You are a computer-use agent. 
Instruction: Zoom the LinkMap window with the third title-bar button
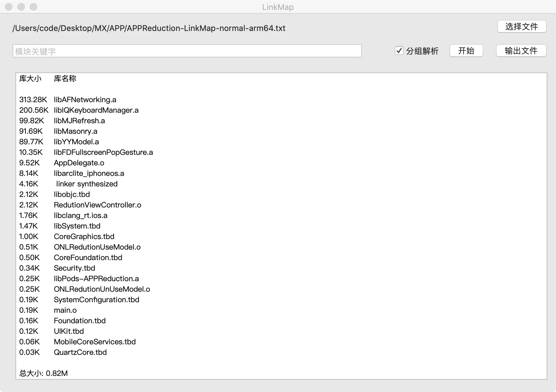coord(33,7)
